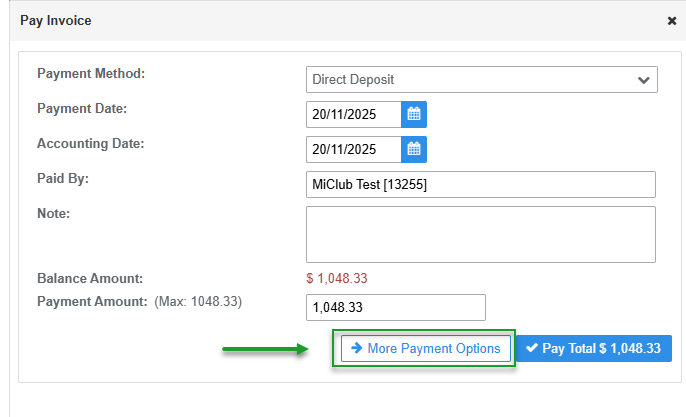The height and width of the screenshot is (417, 686).
Task: Close the Pay Invoice dialog
Action: (672, 21)
